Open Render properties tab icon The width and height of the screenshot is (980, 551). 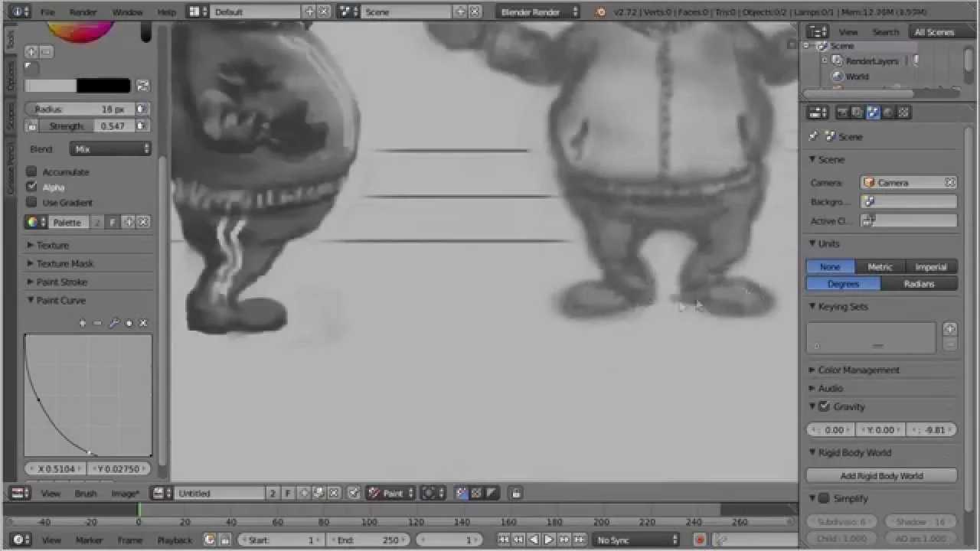coord(842,112)
